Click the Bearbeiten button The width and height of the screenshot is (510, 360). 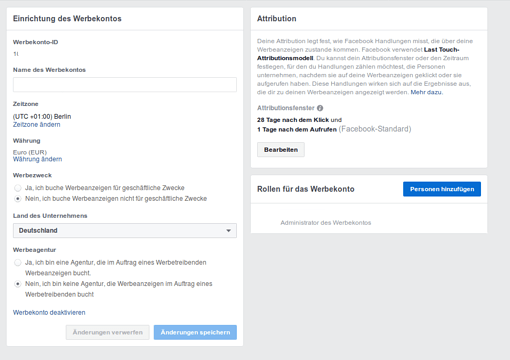pyautogui.click(x=281, y=150)
